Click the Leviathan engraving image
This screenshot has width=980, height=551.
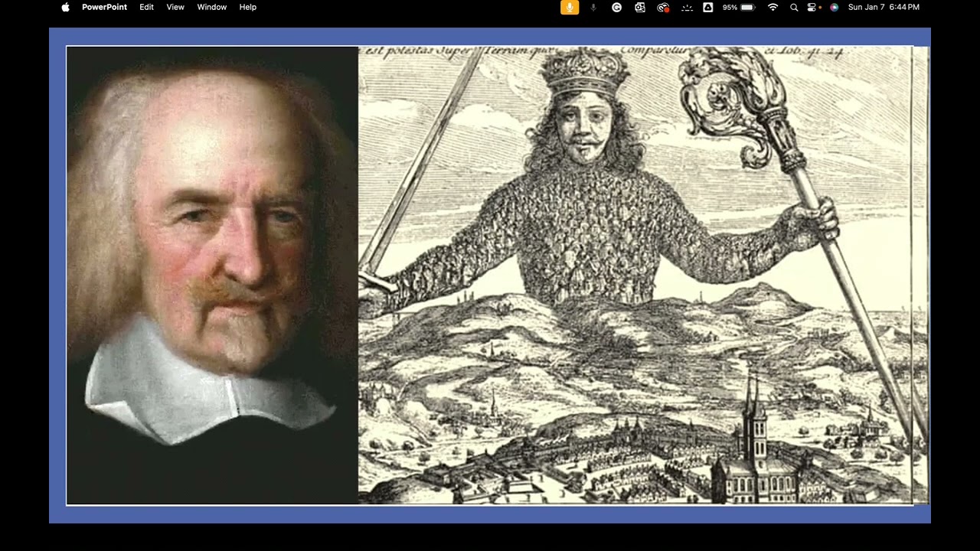pyautogui.click(x=643, y=275)
